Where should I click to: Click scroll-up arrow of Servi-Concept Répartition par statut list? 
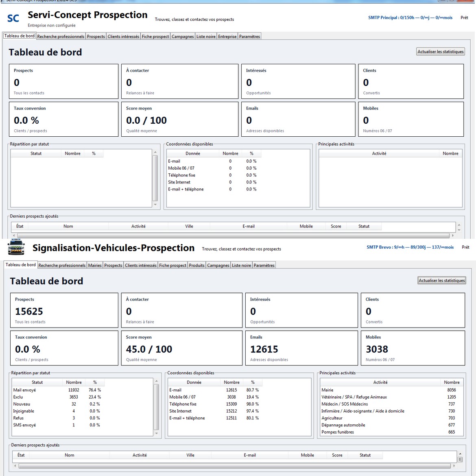pyautogui.click(x=155, y=152)
